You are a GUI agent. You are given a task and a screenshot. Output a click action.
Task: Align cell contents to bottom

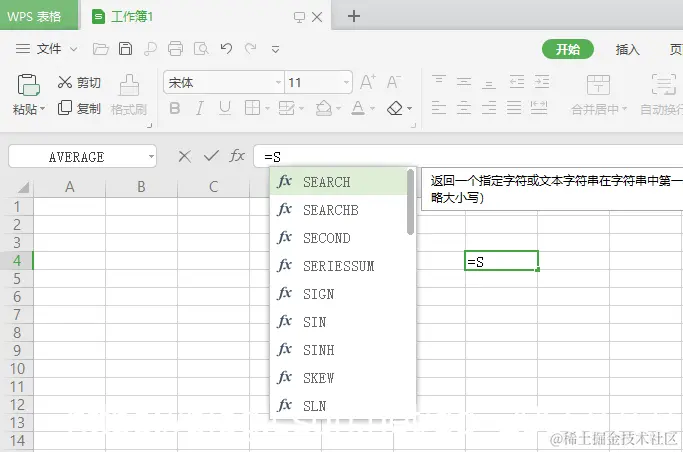[489, 82]
